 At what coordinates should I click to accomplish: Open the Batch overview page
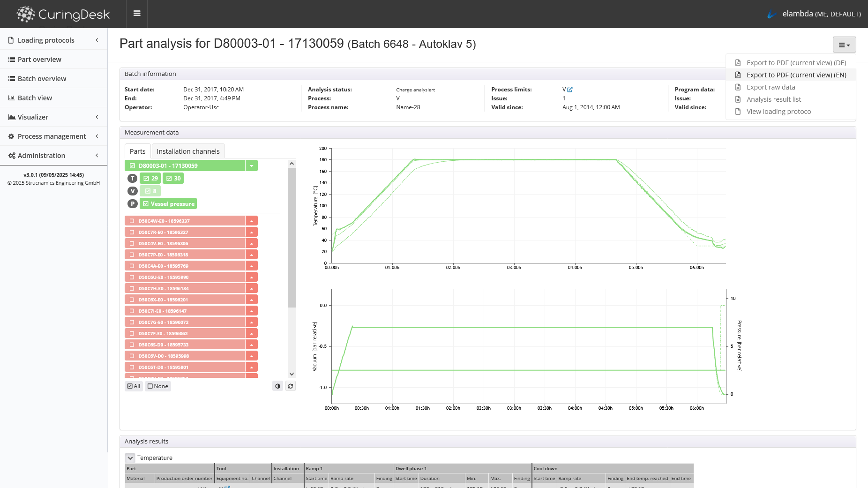pos(42,79)
